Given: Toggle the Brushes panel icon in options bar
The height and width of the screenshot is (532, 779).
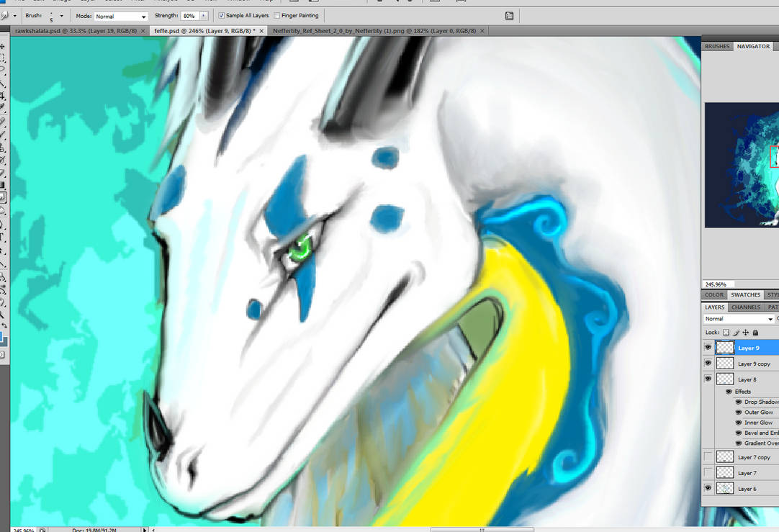Looking at the screenshot, I should [509, 16].
